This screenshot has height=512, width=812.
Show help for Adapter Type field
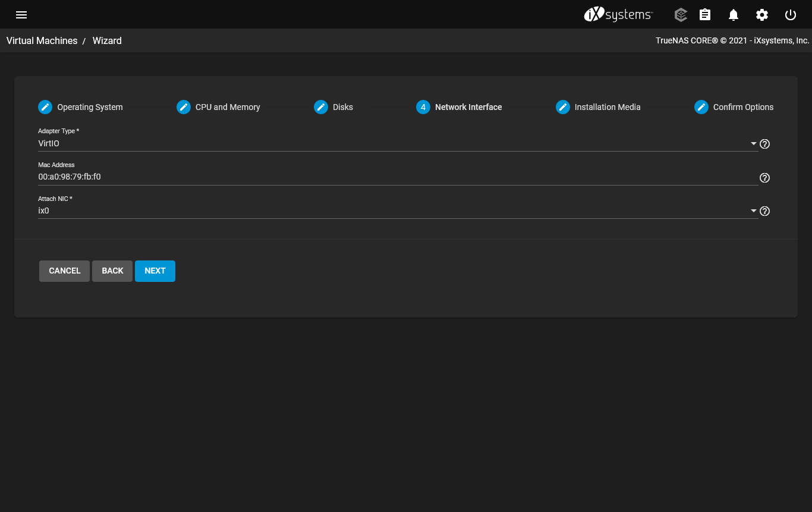click(765, 144)
